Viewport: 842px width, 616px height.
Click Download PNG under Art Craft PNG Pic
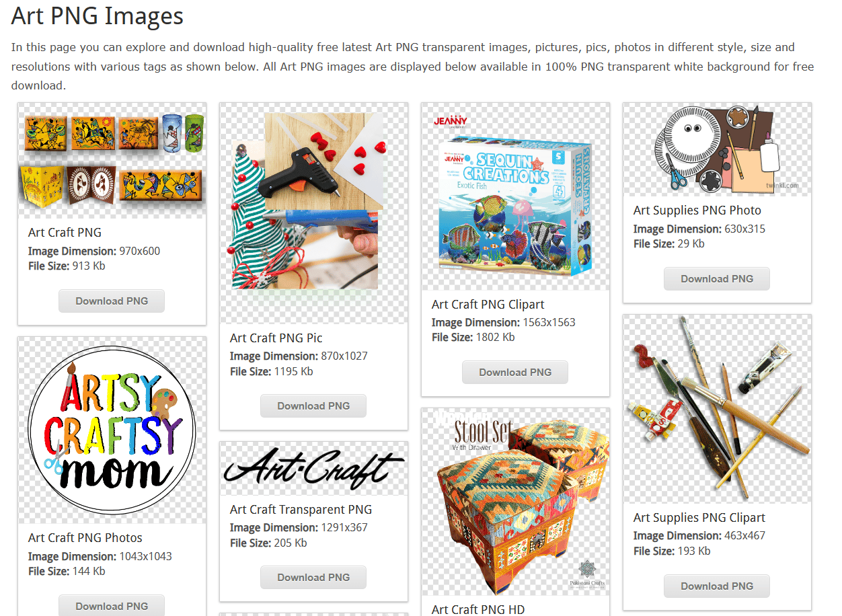pos(313,406)
